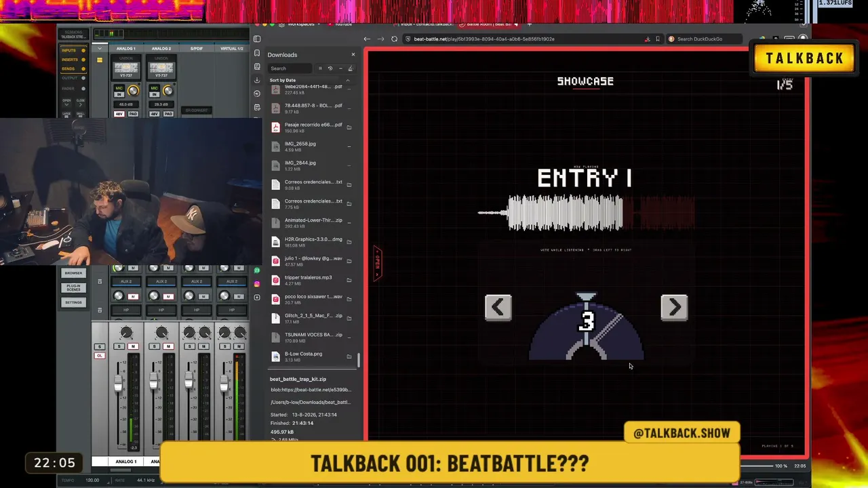Open PLUG-IN SCENES in the console
Image resolution: width=868 pixels, height=488 pixels.
[73, 288]
